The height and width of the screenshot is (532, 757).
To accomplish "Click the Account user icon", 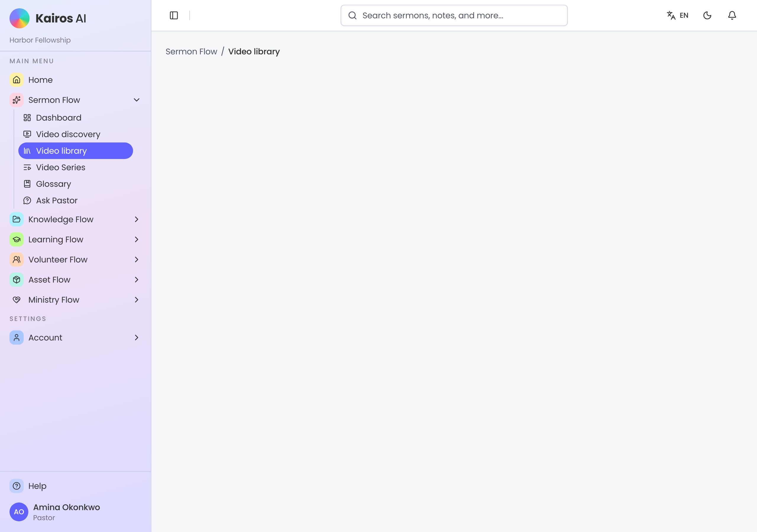I will [x=17, y=338].
